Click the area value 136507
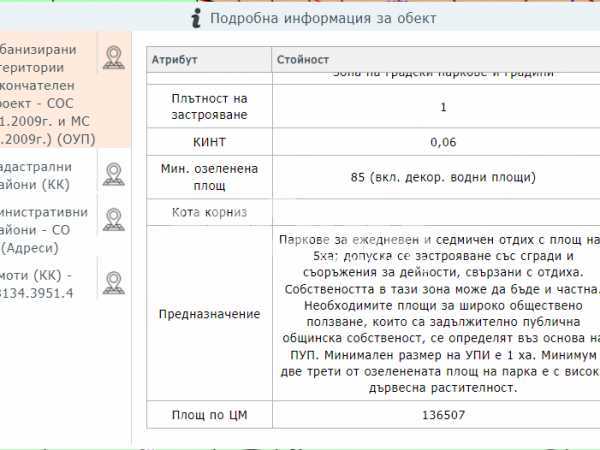600x450 pixels. (x=443, y=415)
